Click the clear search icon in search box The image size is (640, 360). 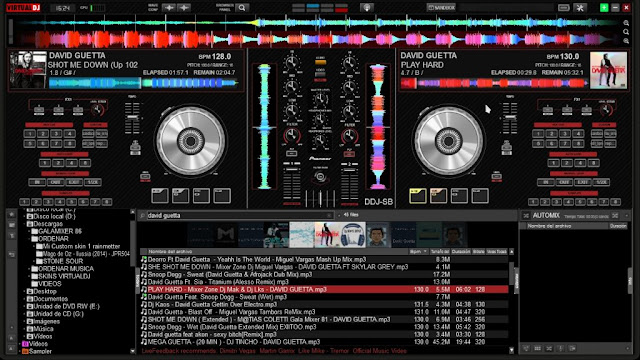329,216
